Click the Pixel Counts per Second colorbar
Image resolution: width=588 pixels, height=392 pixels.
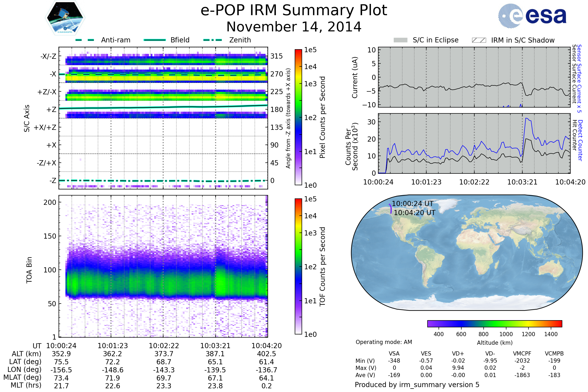[298, 117]
